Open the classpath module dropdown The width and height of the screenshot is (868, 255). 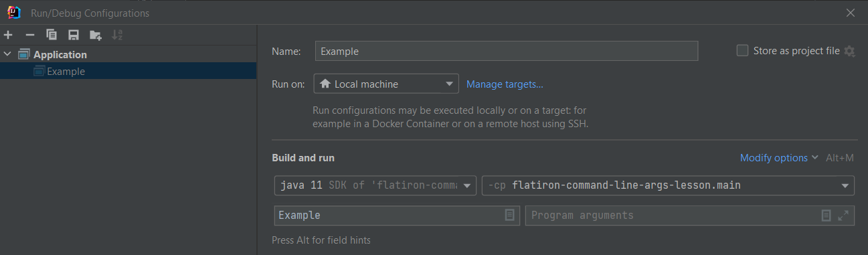[x=668, y=185]
